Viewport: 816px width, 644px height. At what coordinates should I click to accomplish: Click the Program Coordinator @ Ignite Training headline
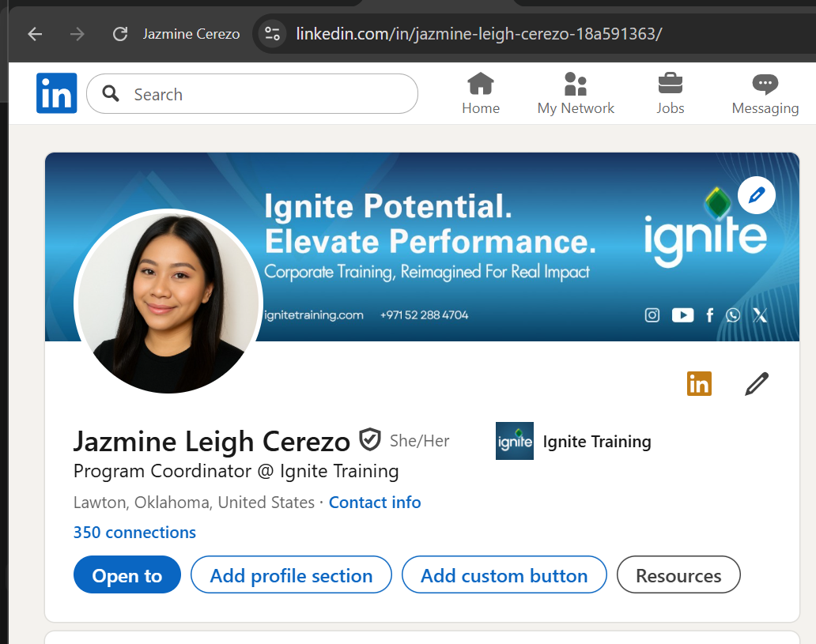(236, 471)
